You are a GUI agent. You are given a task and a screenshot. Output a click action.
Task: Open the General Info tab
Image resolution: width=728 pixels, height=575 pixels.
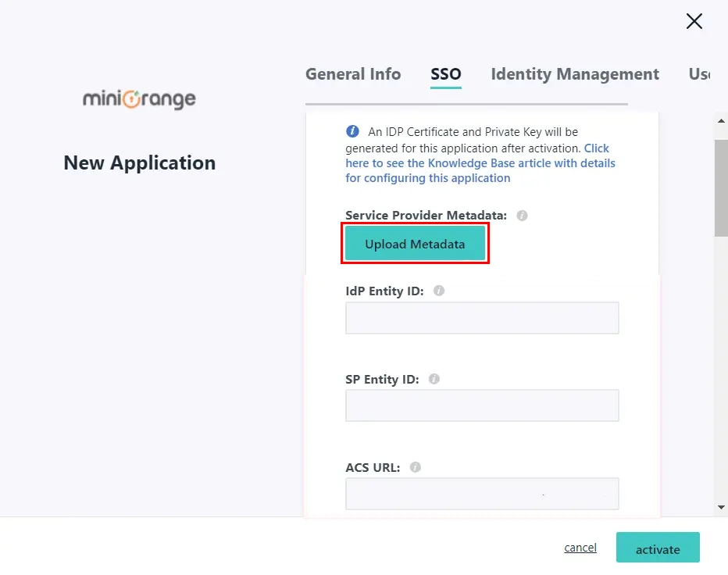tap(353, 74)
